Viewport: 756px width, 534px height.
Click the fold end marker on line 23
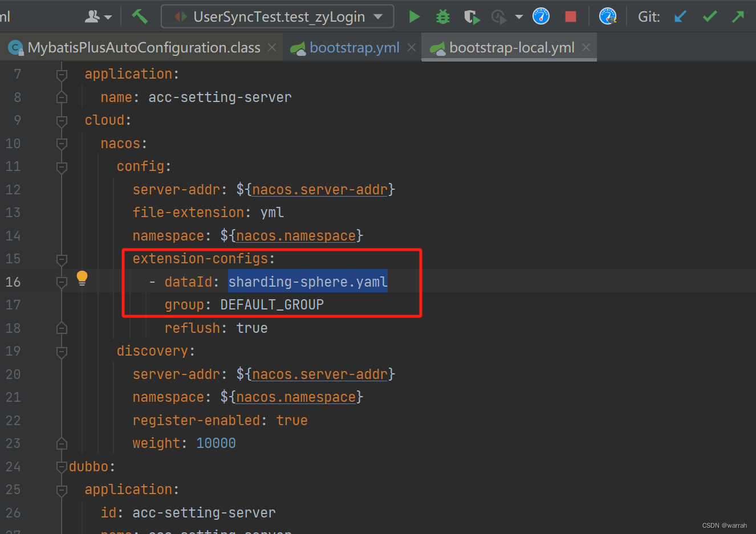point(62,443)
